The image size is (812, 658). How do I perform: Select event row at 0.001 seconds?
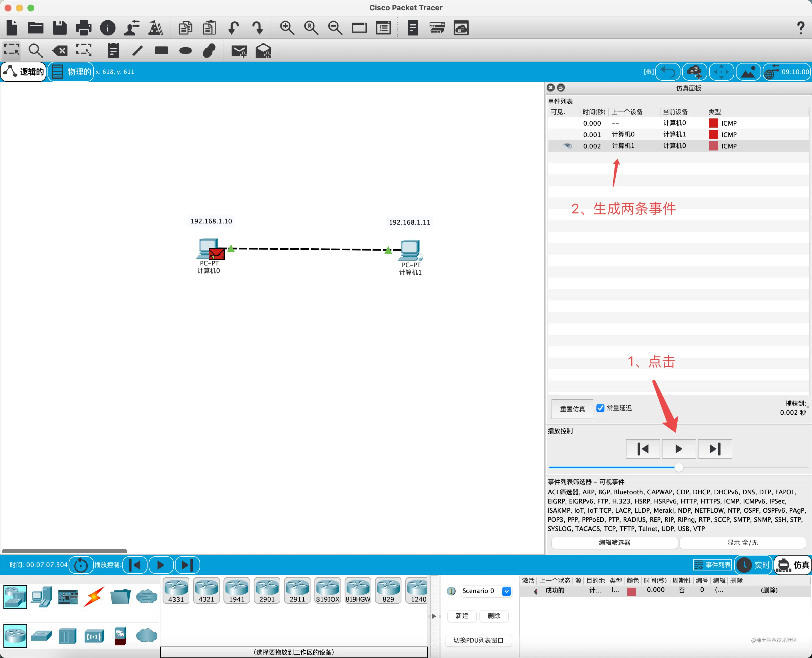[x=678, y=134]
